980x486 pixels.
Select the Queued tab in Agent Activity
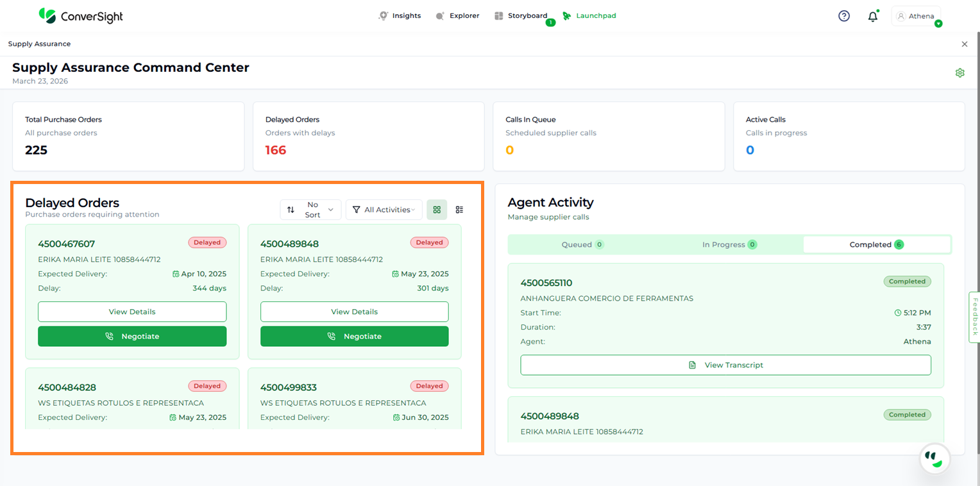(582, 244)
